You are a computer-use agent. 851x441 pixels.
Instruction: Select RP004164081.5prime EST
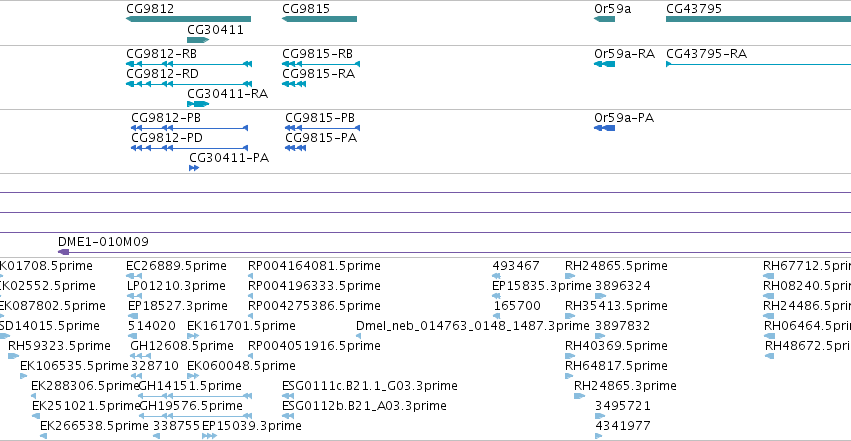tap(250, 276)
